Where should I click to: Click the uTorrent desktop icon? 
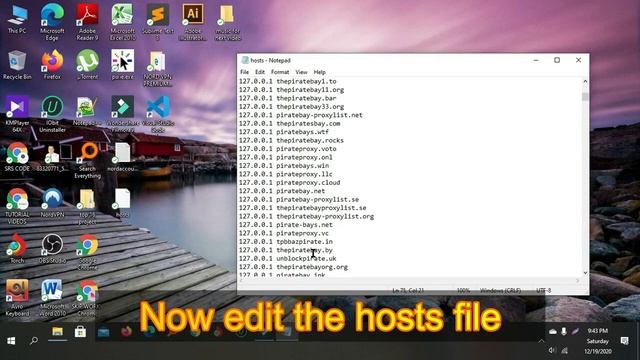click(87, 65)
